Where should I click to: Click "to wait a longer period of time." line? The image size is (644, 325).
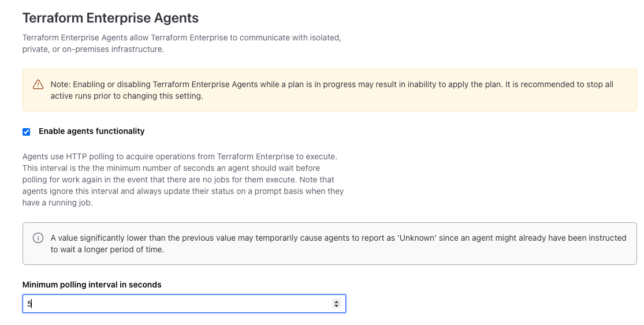tap(107, 250)
